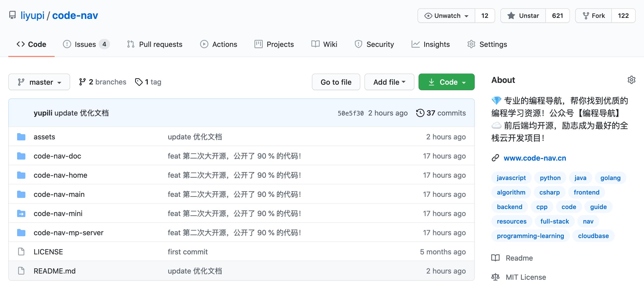
Task: Open the Projects tab
Action: pyautogui.click(x=274, y=44)
